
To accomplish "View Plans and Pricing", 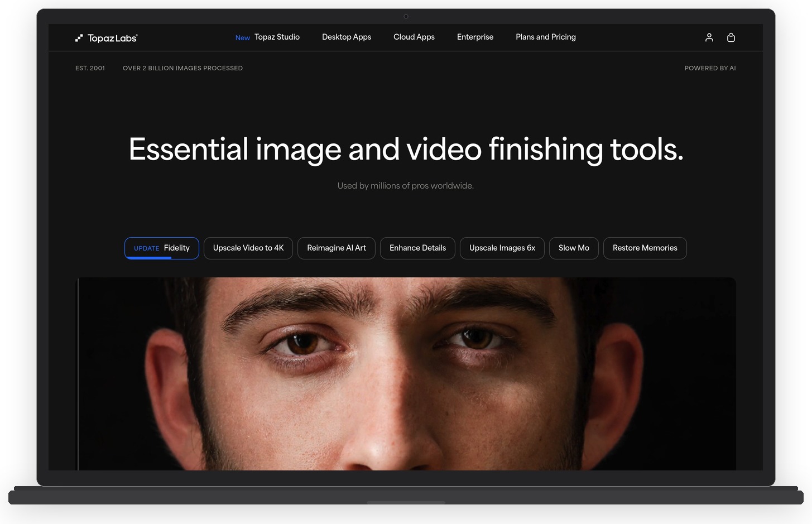I will point(545,37).
